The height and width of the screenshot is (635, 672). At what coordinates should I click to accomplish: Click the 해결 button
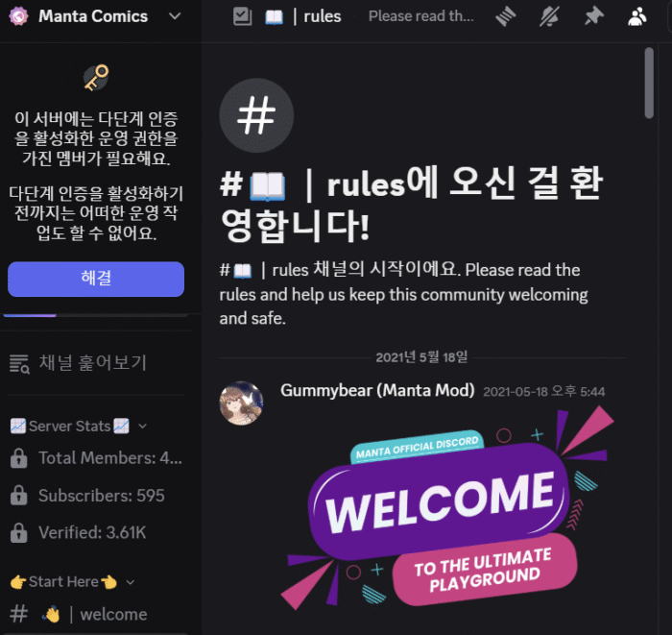click(96, 279)
